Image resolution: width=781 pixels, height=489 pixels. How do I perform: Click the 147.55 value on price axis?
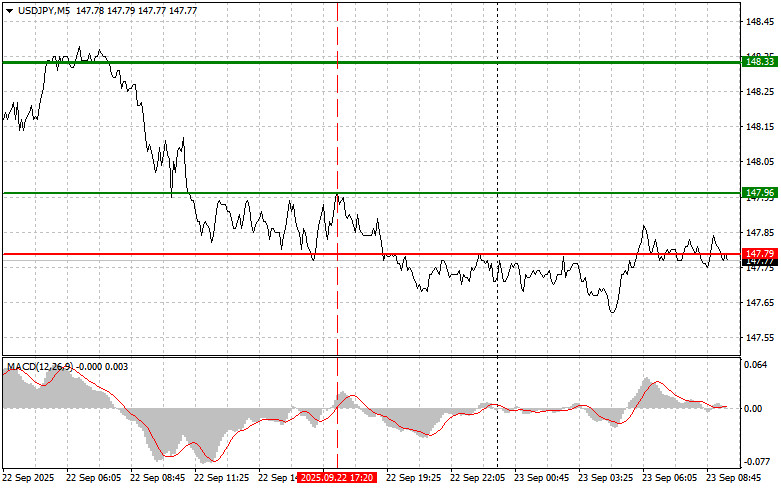pos(757,337)
